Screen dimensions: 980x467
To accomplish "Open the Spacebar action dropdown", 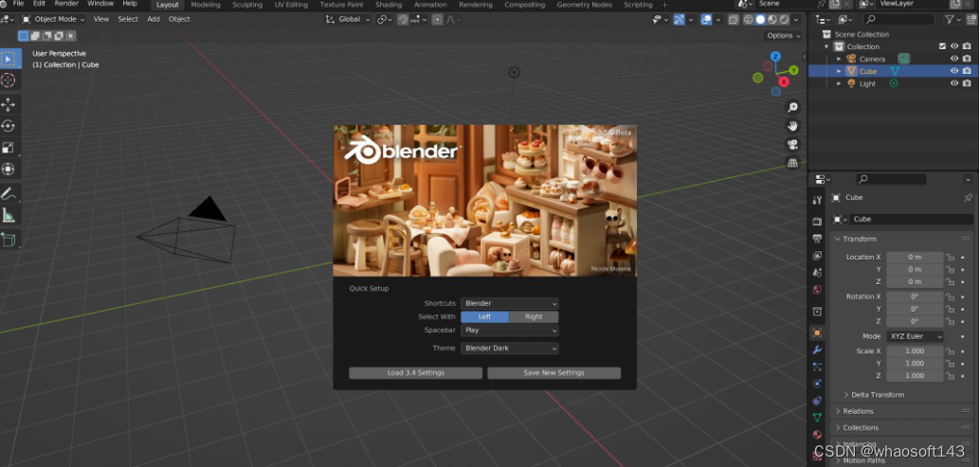I will 509,331.
